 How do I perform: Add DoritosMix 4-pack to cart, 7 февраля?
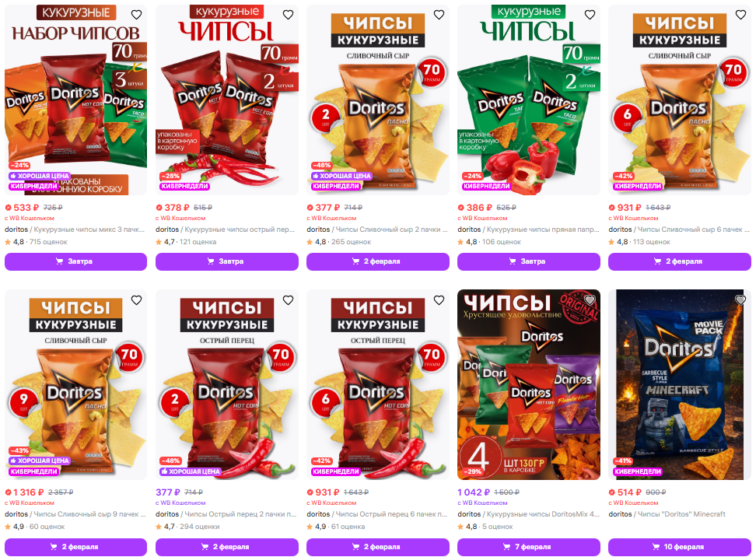(528, 547)
